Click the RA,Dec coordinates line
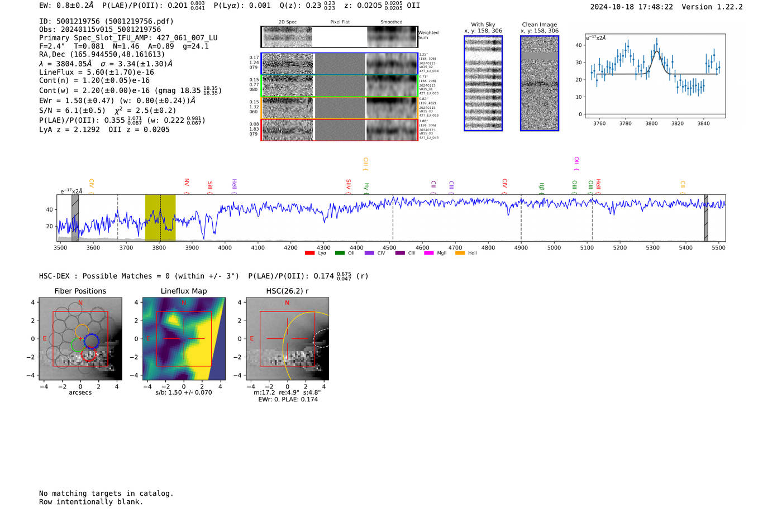This screenshot has width=782, height=532. pos(102,55)
